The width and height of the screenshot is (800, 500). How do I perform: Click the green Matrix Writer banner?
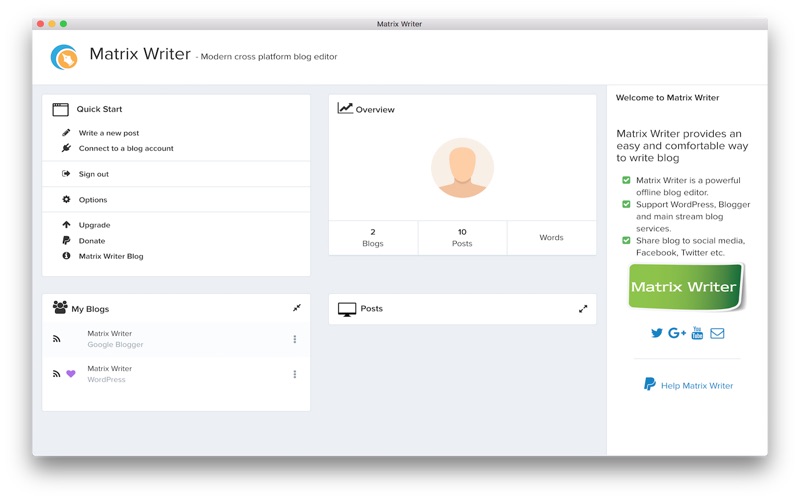click(686, 287)
